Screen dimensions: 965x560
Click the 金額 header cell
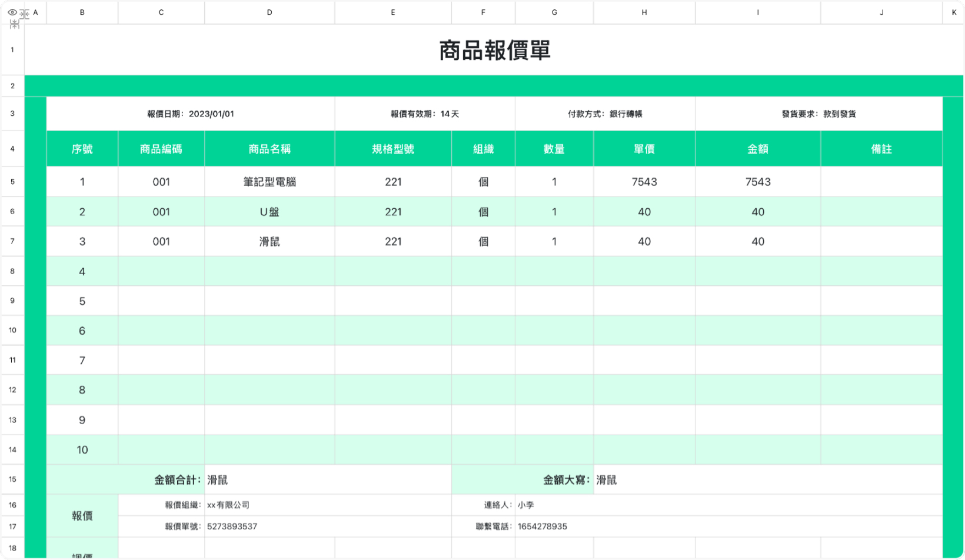pyautogui.click(x=758, y=149)
